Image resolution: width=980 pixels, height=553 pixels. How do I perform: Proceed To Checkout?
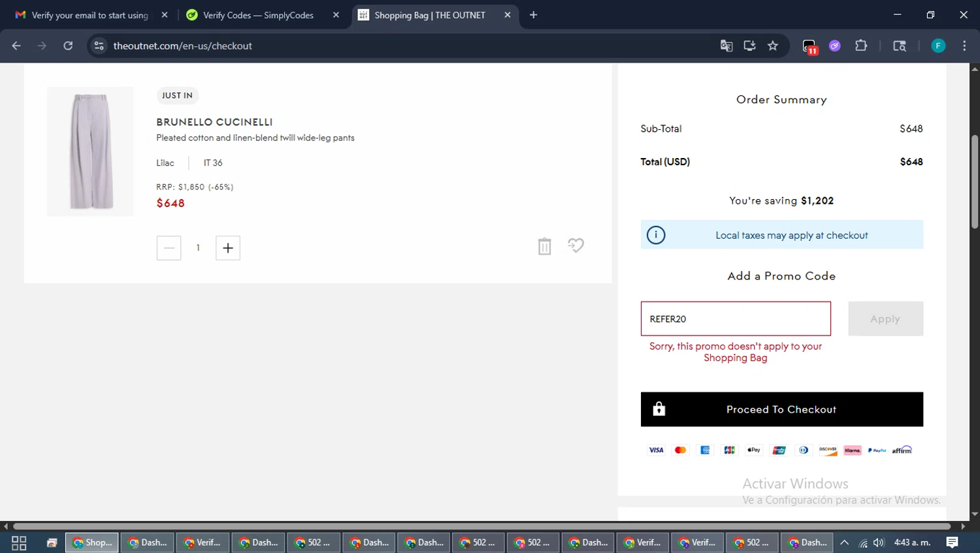click(781, 409)
